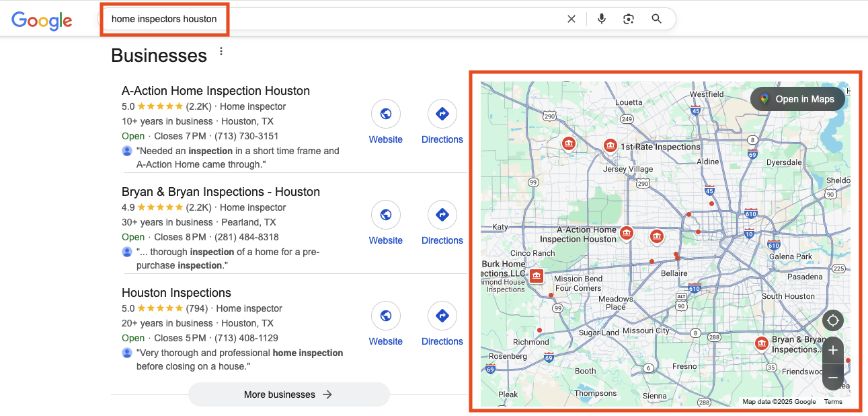Get directions icon for Houston Inspections
868x416 pixels.
click(x=442, y=316)
